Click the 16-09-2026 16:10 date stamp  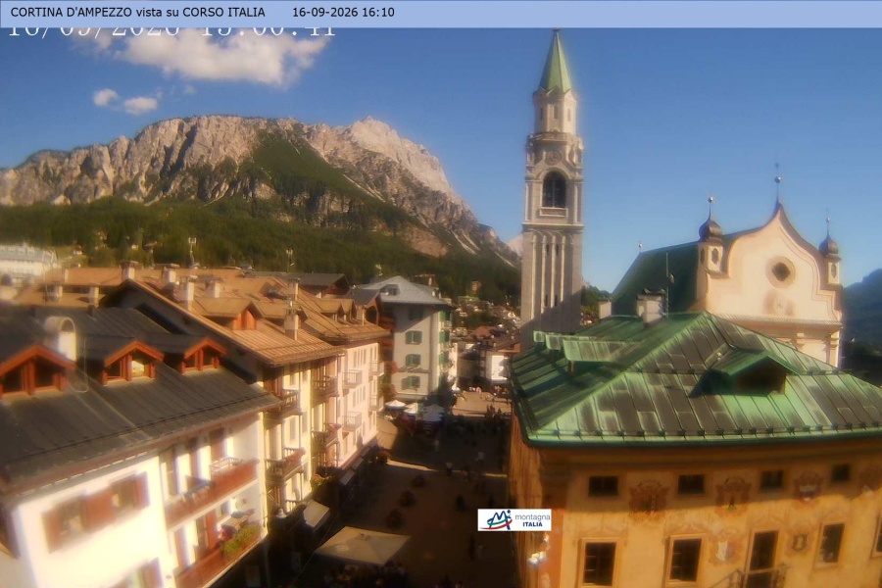pyautogui.click(x=343, y=12)
